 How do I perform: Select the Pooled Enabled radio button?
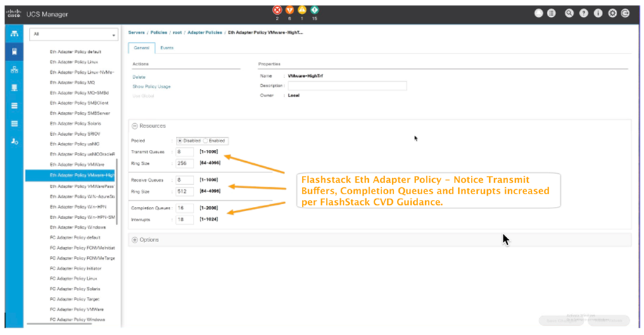point(206,141)
